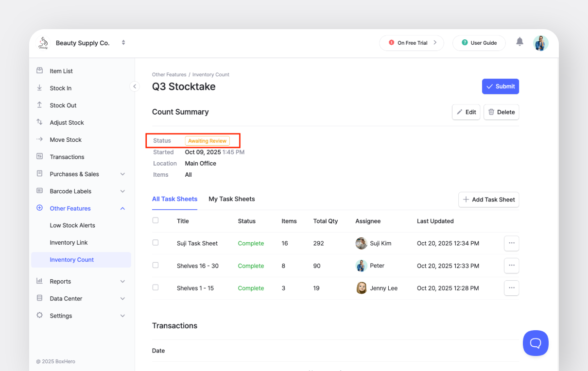
Task: Check the Suji Task Sheet checkbox
Action: tap(156, 243)
